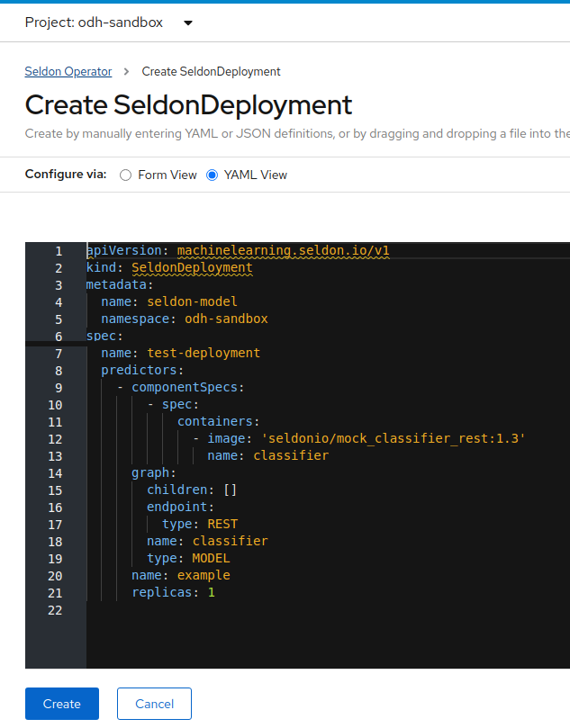570x728 pixels.
Task: Click line number 1 in editor gutter
Action: pos(59,251)
